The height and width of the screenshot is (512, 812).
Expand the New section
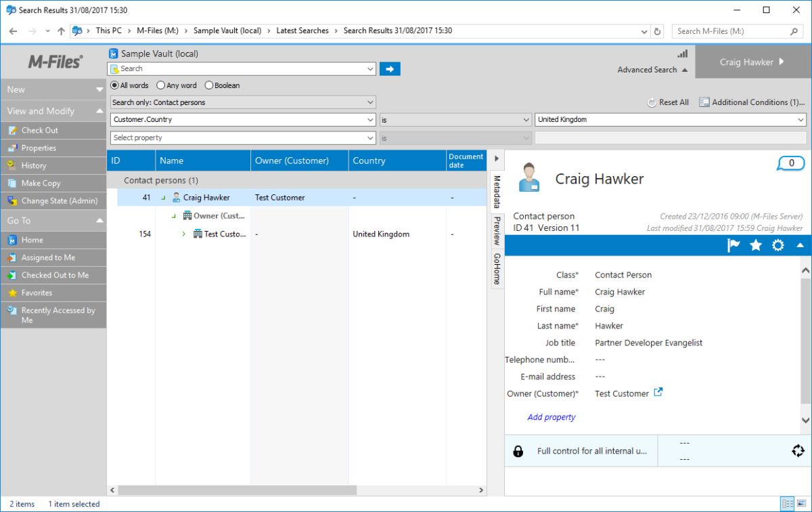(x=99, y=89)
